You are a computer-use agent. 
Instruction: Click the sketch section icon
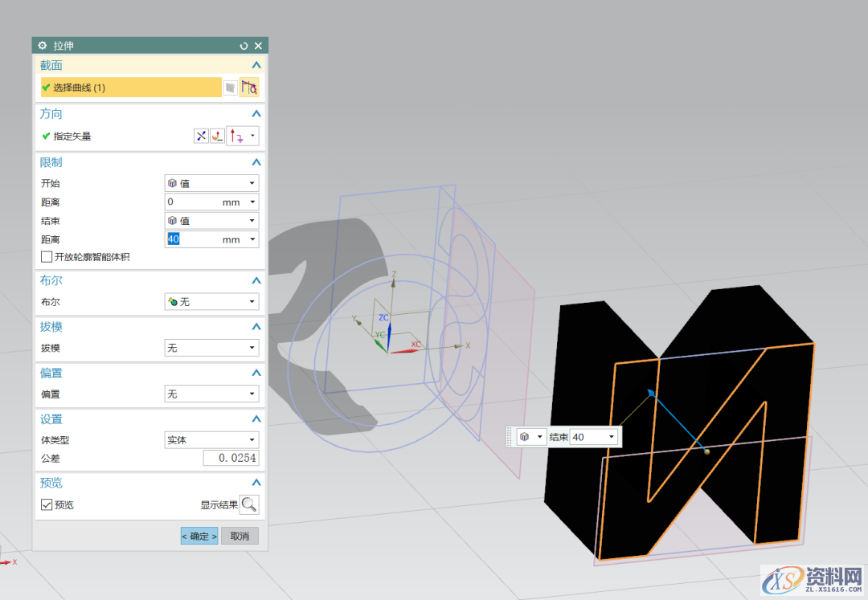231,88
